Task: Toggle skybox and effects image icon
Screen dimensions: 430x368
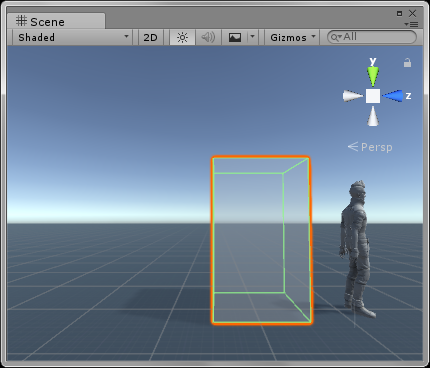Action: pyautogui.click(x=235, y=37)
